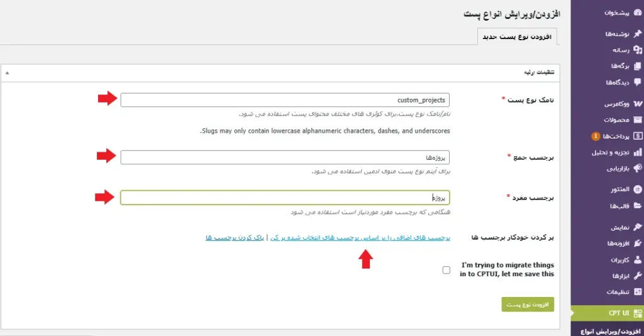Click the قالب‌ها folder icon
The height and width of the screenshot is (336, 644).
pyautogui.click(x=638, y=206)
